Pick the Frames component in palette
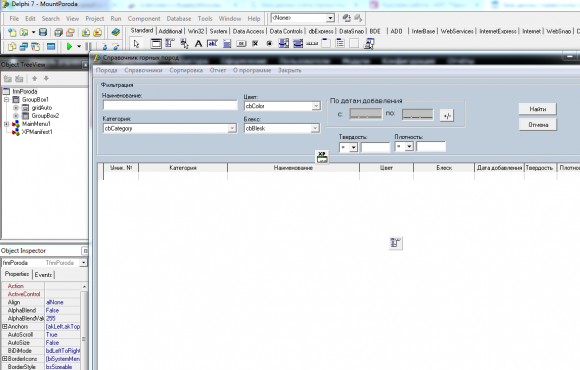This screenshot has height=370, width=580. tap(156, 44)
